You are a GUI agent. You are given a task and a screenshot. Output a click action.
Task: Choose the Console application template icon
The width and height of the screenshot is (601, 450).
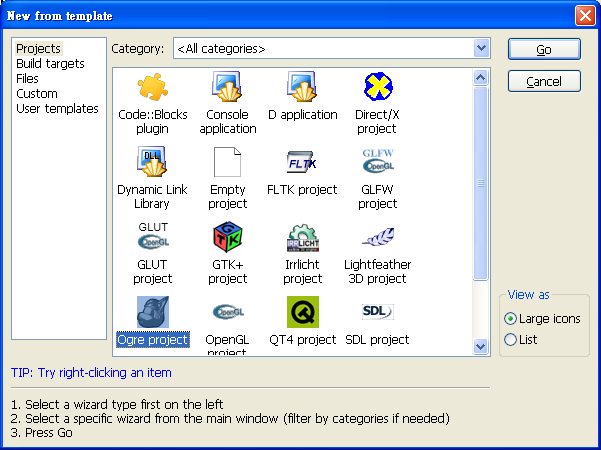point(227,87)
